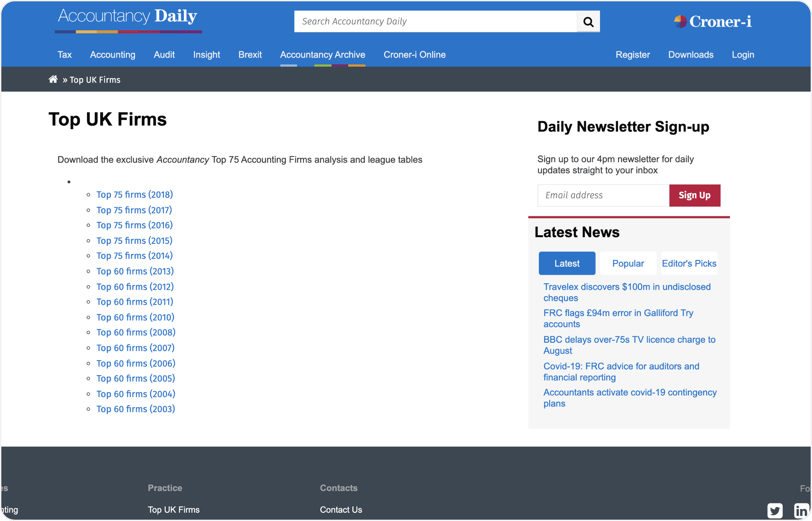Open the Top 60 firms (2010) link

click(135, 317)
